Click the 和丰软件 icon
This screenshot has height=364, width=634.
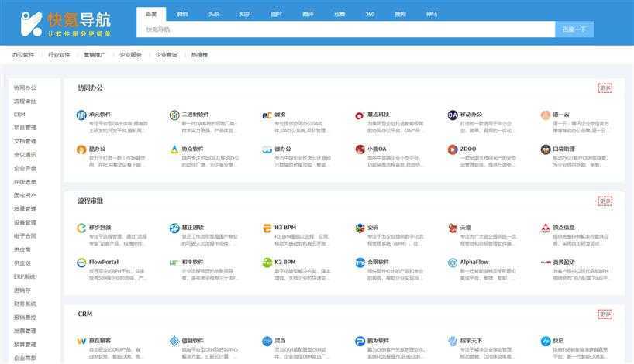[x=174, y=263]
